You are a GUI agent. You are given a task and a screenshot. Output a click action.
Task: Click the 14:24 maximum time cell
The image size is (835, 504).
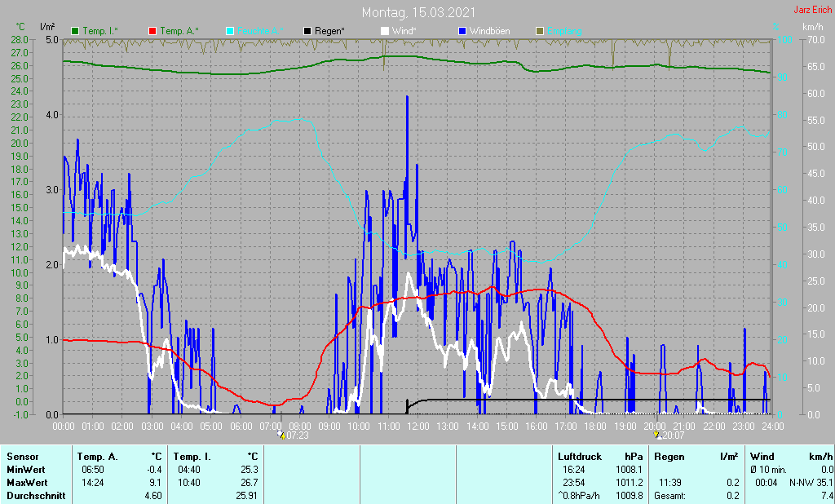tap(93, 483)
